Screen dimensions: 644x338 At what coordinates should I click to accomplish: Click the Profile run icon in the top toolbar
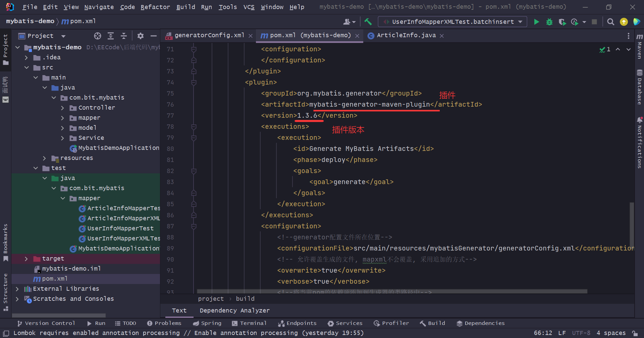tap(575, 22)
